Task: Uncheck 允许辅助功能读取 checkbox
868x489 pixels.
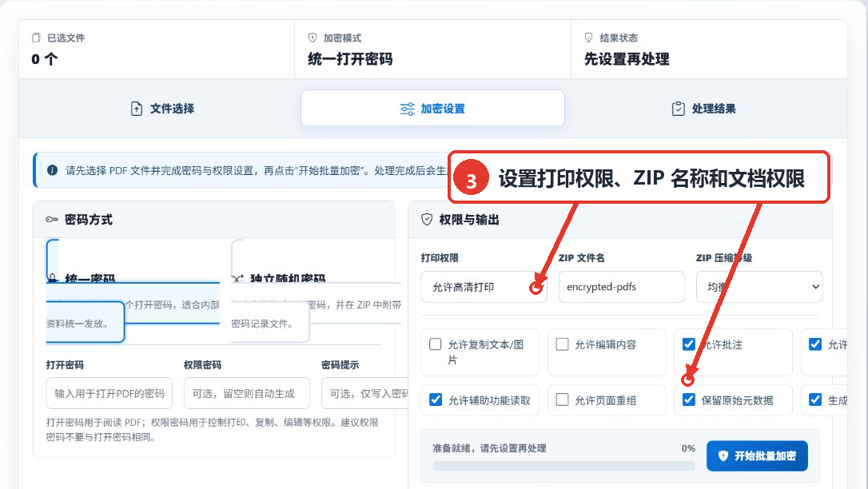Action: tap(436, 400)
